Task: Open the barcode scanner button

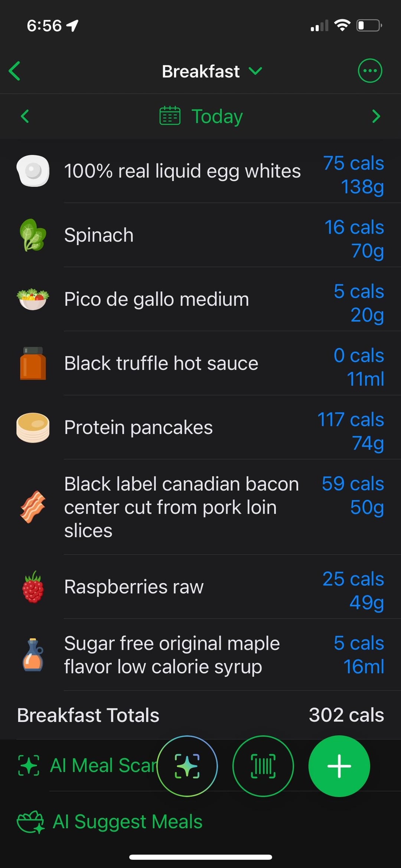Action: pyautogui.click(x=263, y=766)
